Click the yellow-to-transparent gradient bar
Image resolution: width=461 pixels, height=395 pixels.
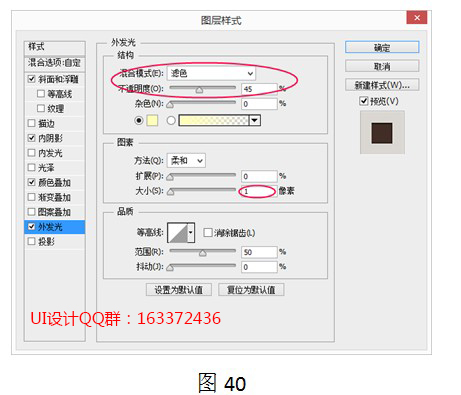point(214,120)
